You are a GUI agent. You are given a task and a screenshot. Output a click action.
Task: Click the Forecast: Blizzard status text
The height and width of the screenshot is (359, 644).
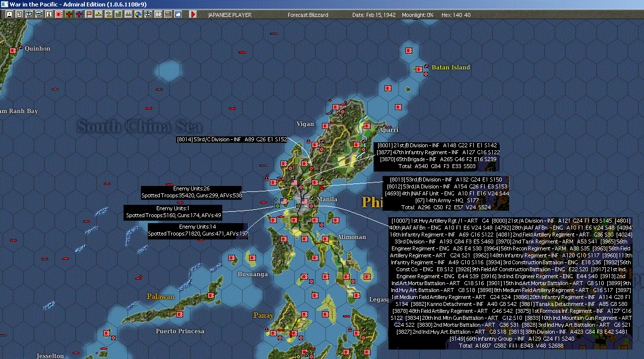[308, 15]
